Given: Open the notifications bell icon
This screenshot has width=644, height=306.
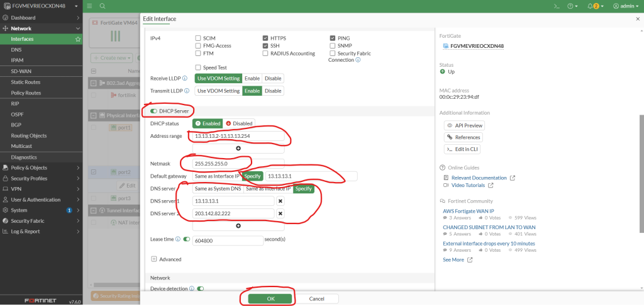Looking at the screenshot, I should click(x=589, y=6).
